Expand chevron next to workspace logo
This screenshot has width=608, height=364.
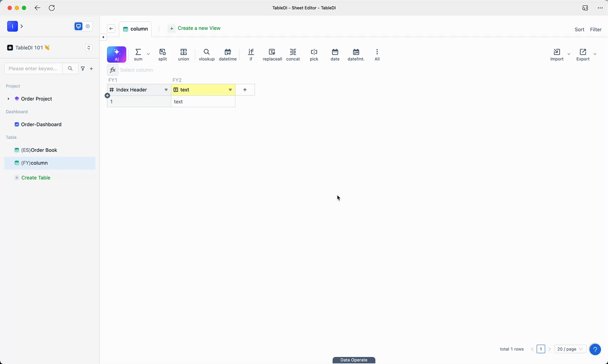[22, 26]
